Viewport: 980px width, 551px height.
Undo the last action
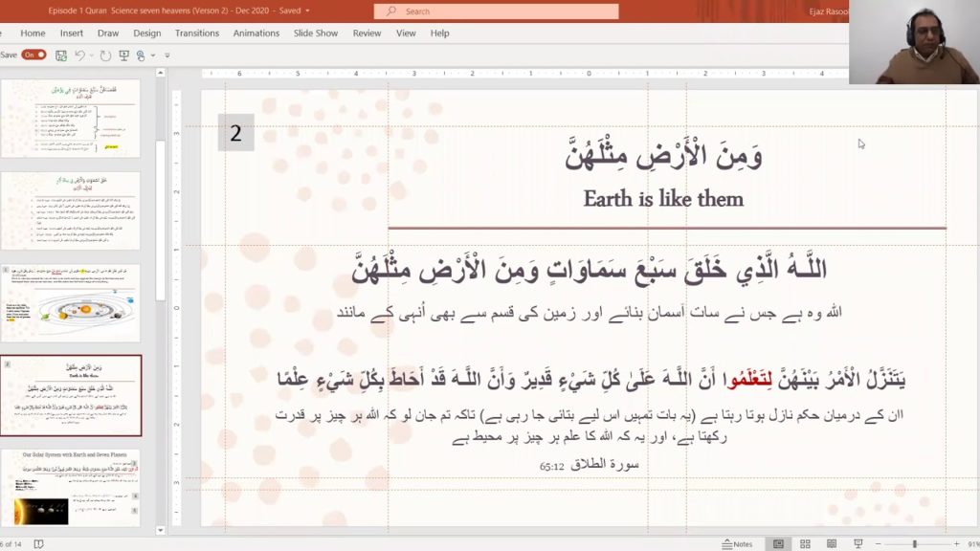click(80, 55)
